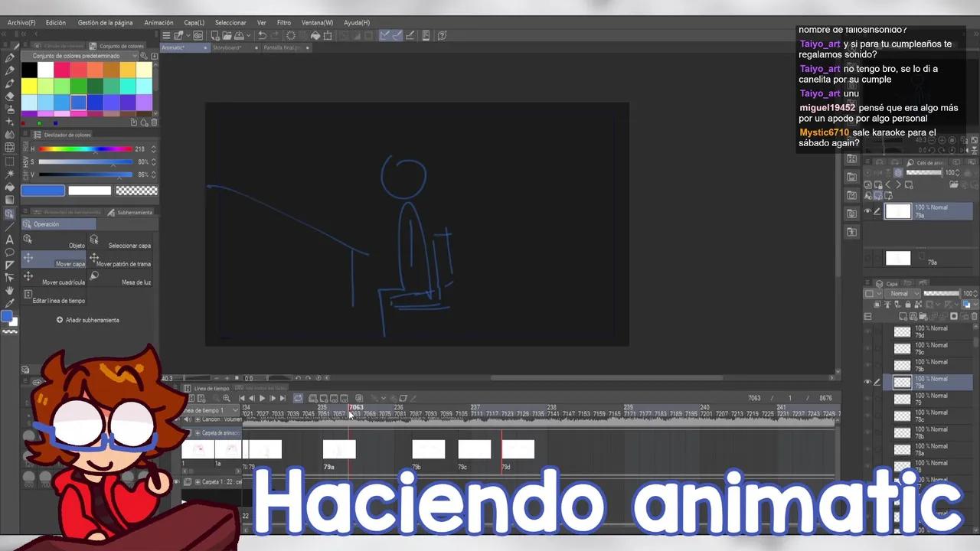Select the rectangular Selection area tool
The image size is (980, 551).
[x=9, y=161]
